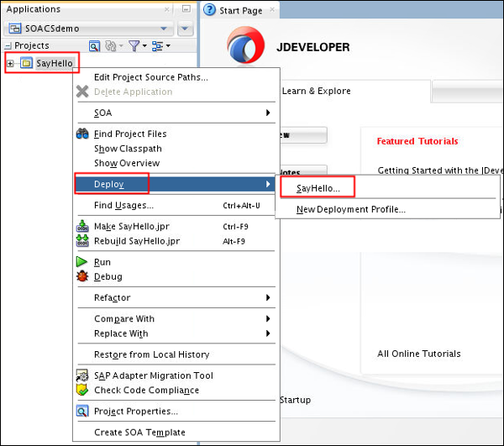
Task: Click Project Properties menu entry
Action: pyautogui.click(x=176, y=411)
